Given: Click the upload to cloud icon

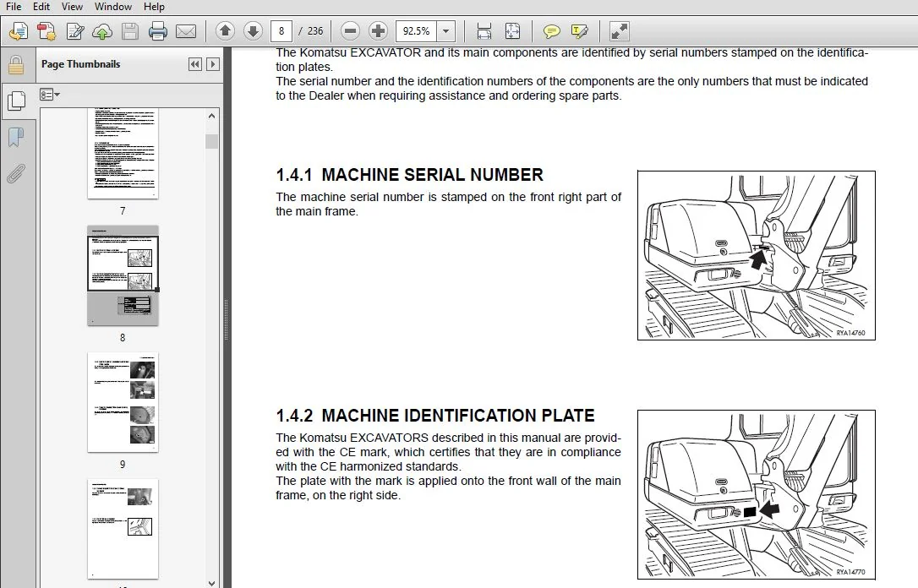Looking at the screenshot, I should pos(102,31).
